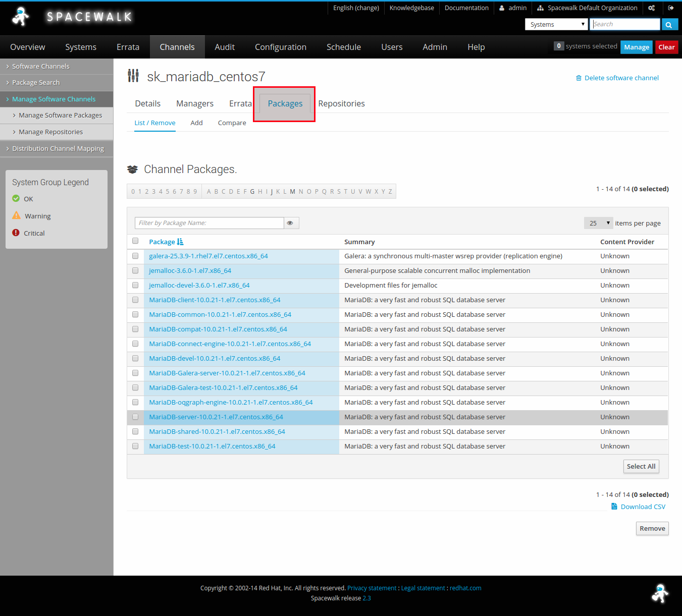Screen dimensions: 682x616
Task: Open the Add packages sub-tab
Action: point(196,123)
